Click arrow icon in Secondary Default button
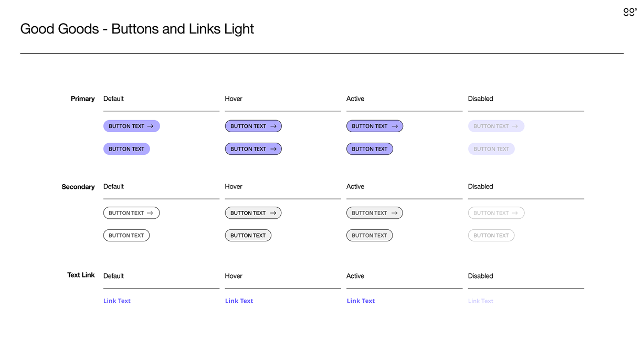Screen dimensions: 644x362 click(x=150, y=213)
